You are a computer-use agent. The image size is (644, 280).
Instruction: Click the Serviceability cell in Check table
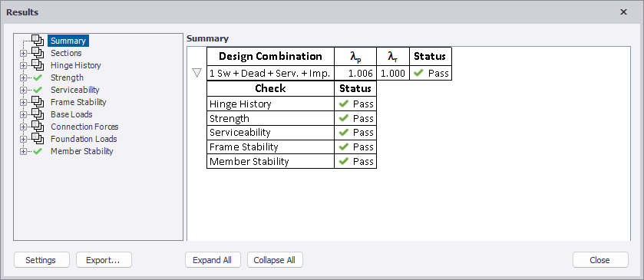pyautogui.click(x=270, y=133)
